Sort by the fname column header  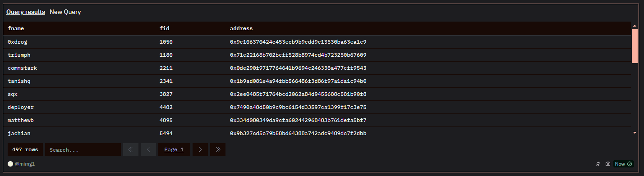pyautogui.click(x=16, y=28)
